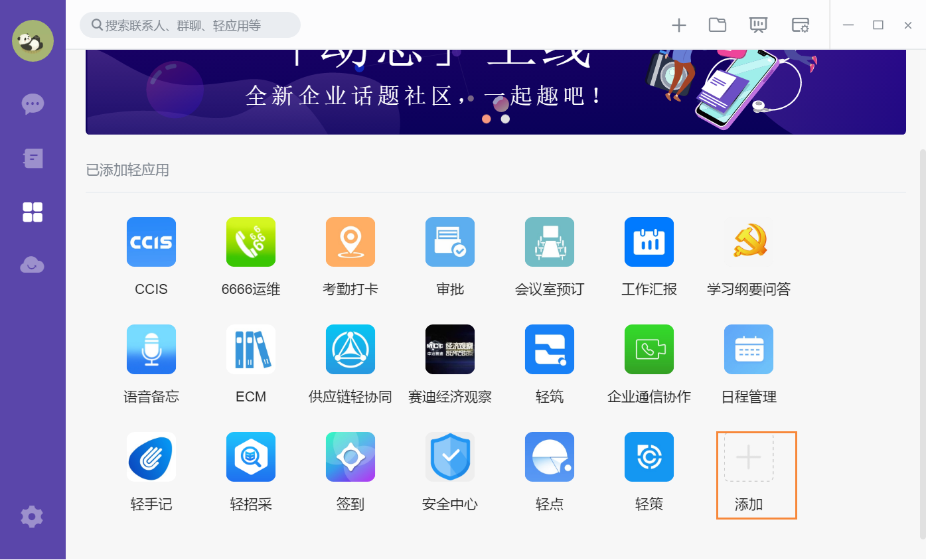The width and height of the screenshot is (926, 560).
Task: Open the 轻筑 app
Action: pos(550,350)
